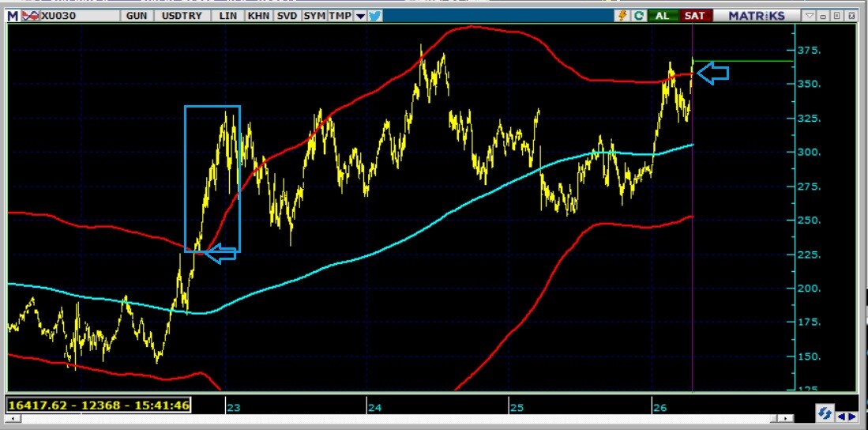
Task: Expand the window menu triangle beside MATRIKS
Action: (x=810, y=16)
